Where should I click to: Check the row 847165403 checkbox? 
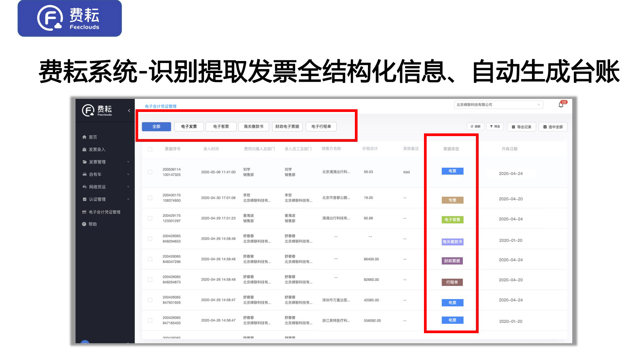tap(150, 320)
